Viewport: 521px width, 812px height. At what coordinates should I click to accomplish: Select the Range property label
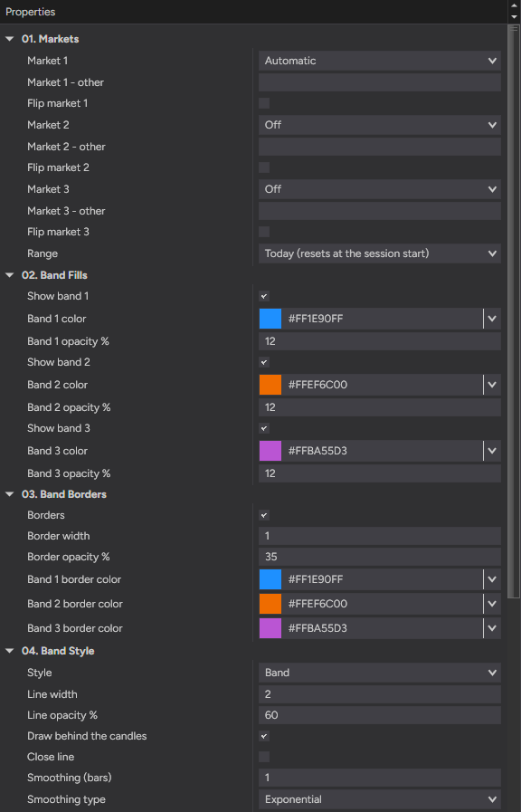43,253
